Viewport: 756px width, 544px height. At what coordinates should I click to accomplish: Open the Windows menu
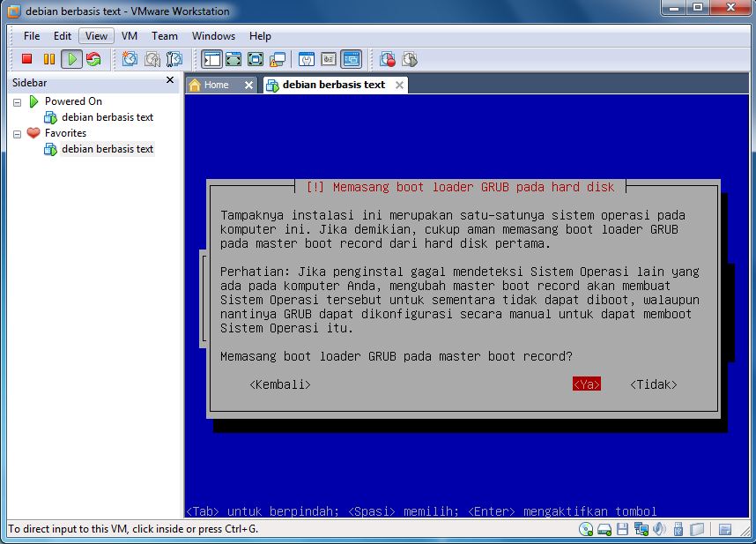coord(213,36)
